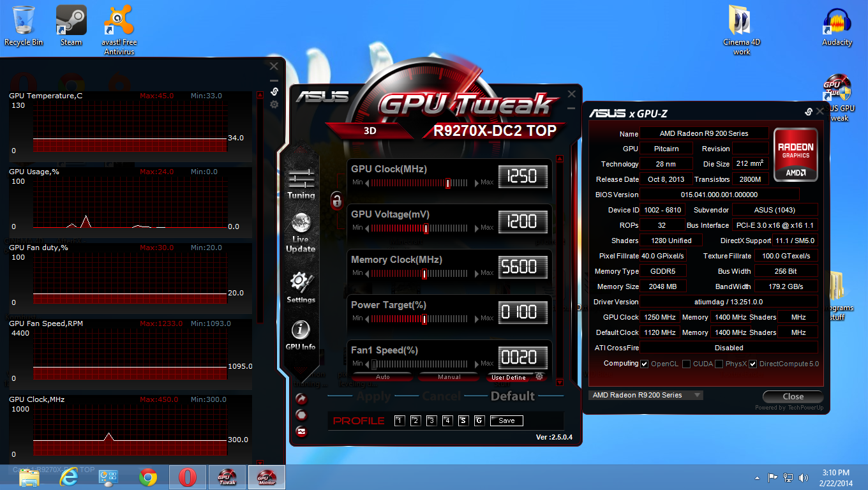868x490 pixels.
Task: Switch to GPU Monitor taskbar button
Action: point(266,477)
